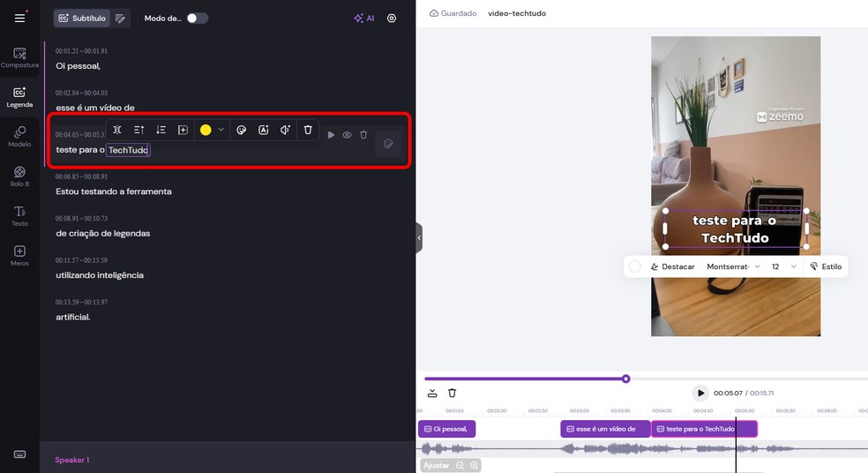Select 'Estou testando a ferramenta' caption
Screen dimensions: 868x473
[x=114, y=191]
